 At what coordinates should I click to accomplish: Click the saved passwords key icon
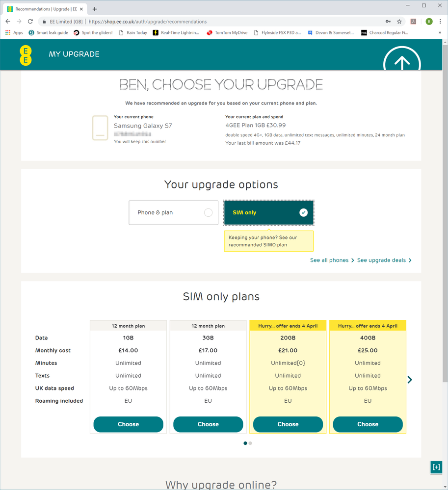pyautogui.click(x=388, y=22)
